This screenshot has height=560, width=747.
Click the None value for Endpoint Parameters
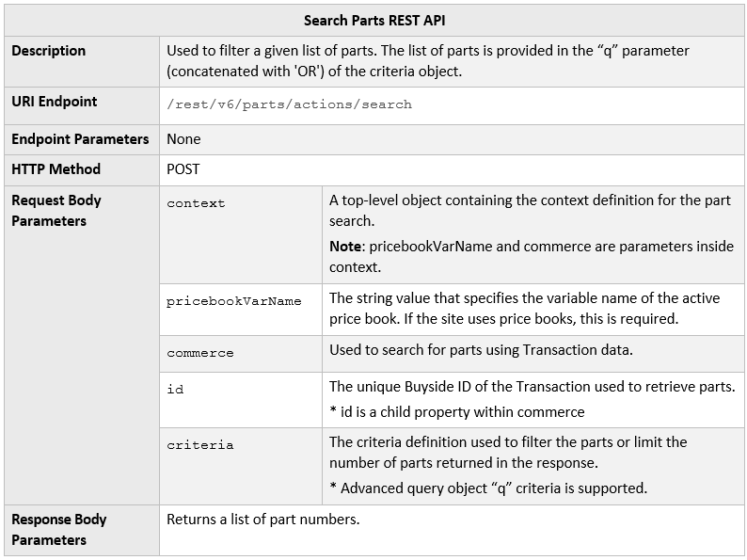click(183, 139)
